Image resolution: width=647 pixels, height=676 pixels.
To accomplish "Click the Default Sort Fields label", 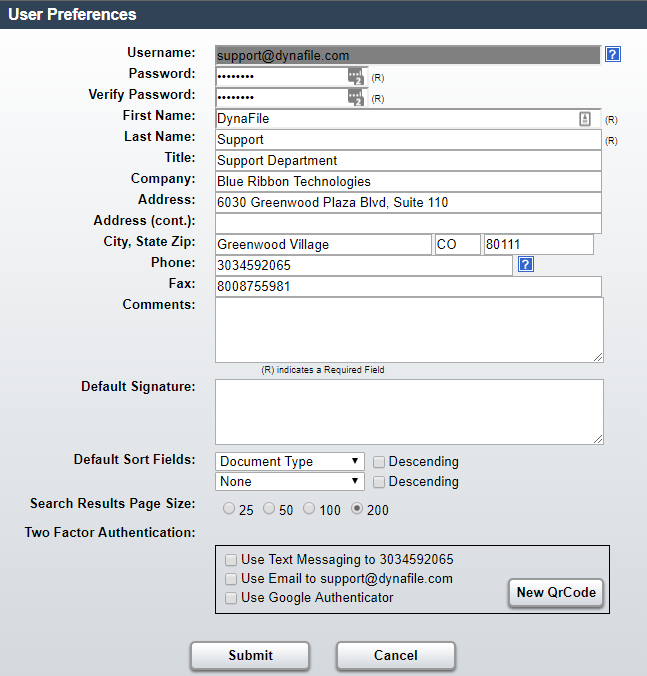I will click(134, 460).
